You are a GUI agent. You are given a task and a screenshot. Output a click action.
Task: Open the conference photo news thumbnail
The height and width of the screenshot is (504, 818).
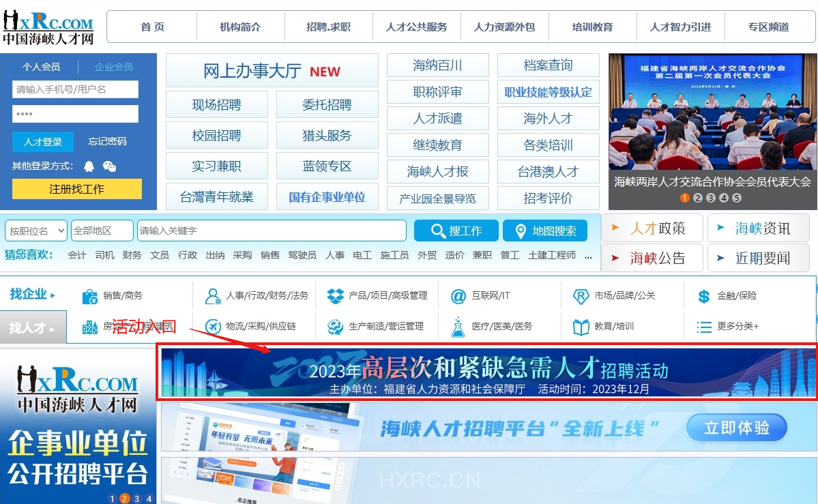click(x=713, y=112)
